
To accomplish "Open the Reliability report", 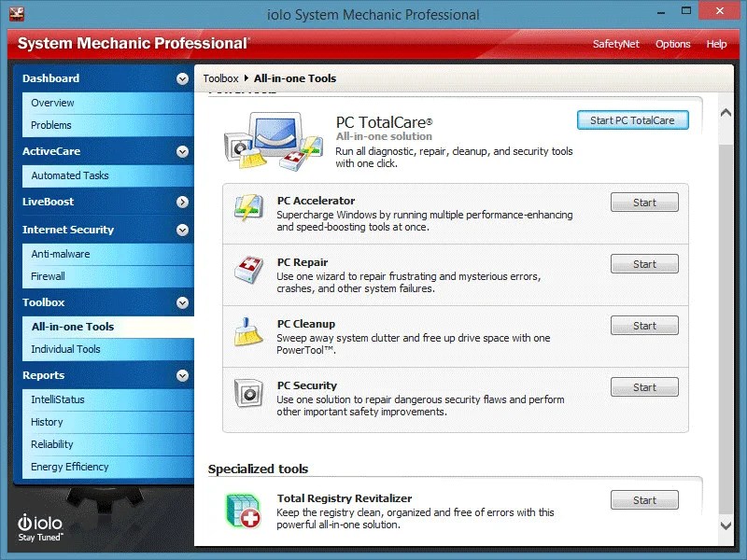I will point(108,444).
